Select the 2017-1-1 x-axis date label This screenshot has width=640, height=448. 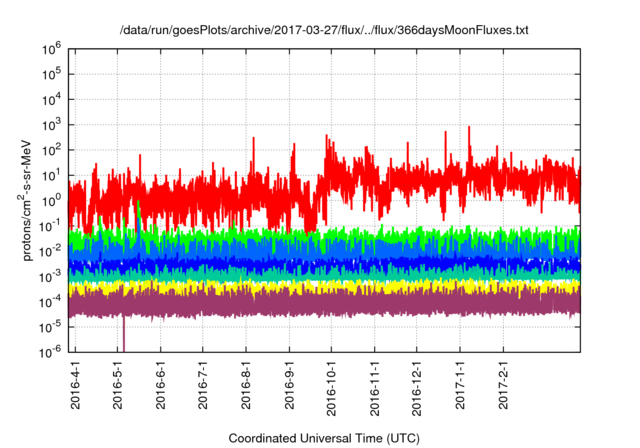pos(459,383)
